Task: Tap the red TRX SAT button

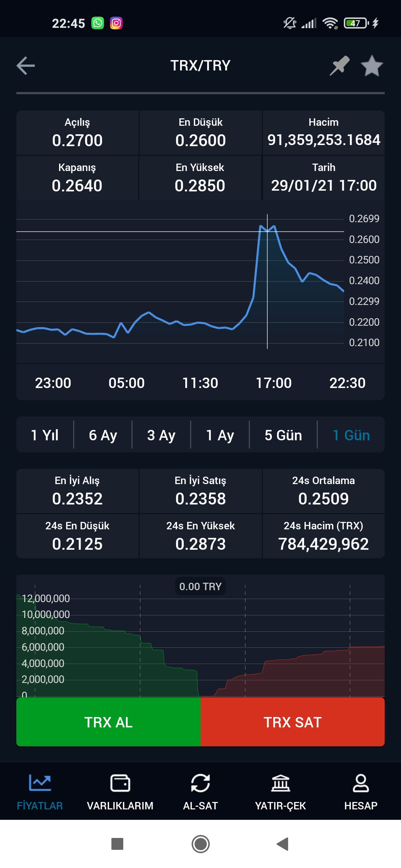Action: pos(293,722)
